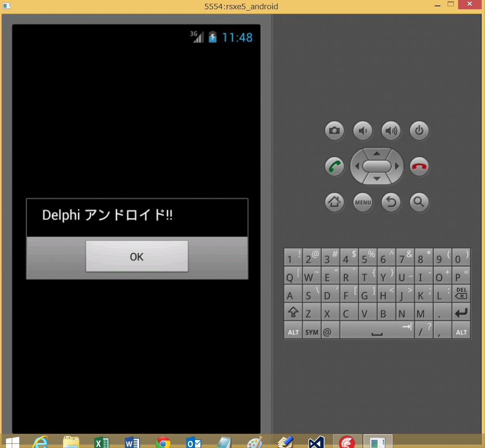Tap the @ key on bottom row
485x448 pixels.
(x=330, y=330)
